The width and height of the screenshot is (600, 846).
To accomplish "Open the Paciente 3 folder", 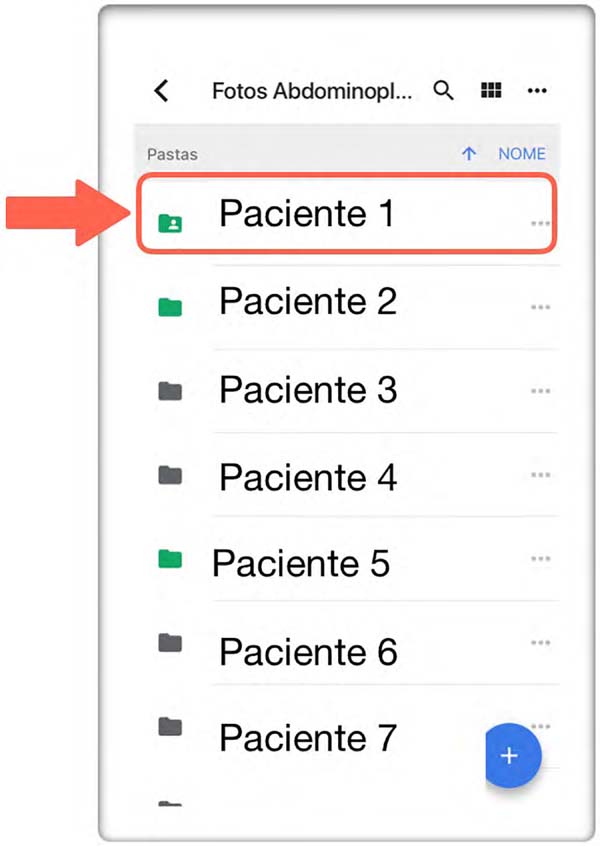I will coord(309,389).
